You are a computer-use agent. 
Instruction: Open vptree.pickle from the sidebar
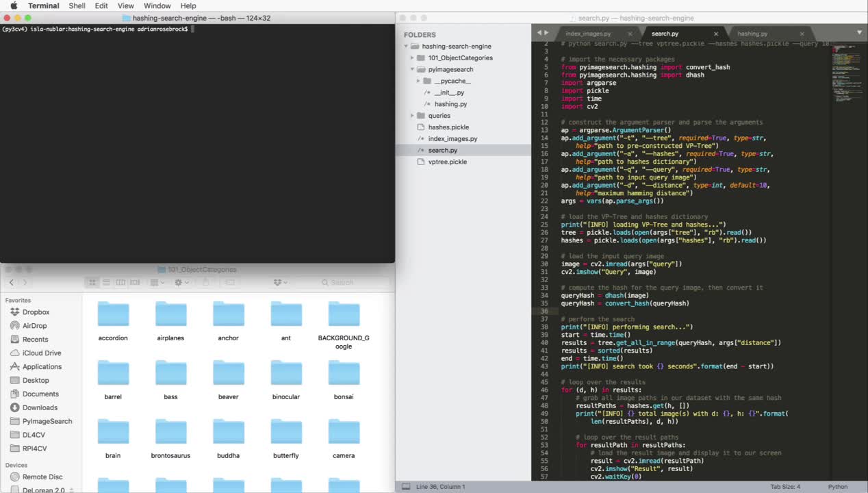point(447,162)
